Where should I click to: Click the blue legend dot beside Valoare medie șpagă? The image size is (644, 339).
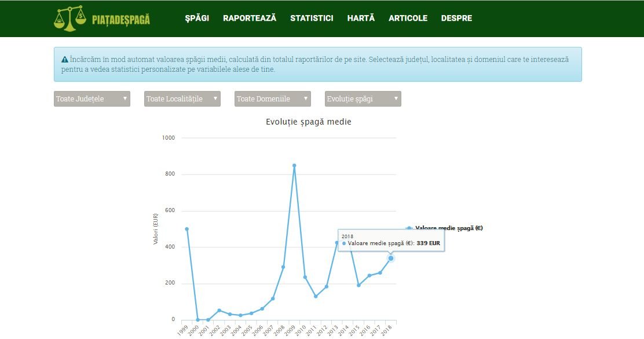[x=409, y=228]
